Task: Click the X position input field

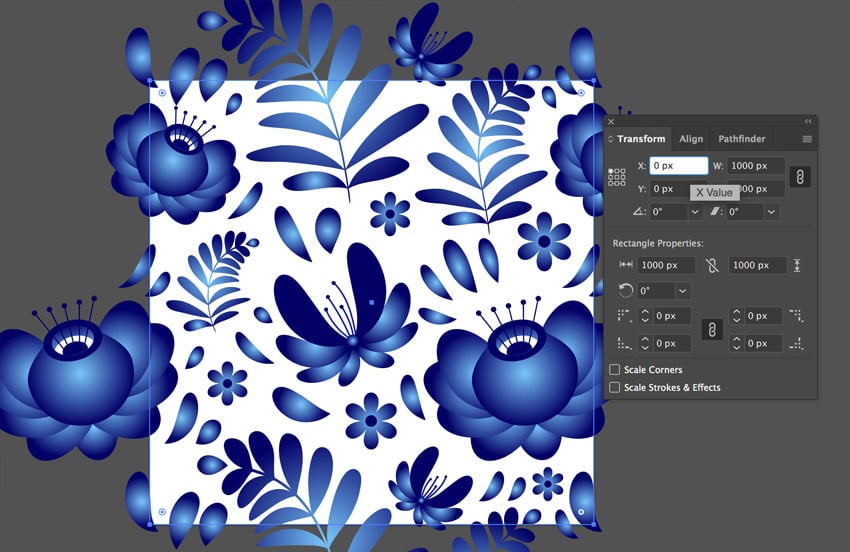Action: pyautogui.click(x=679, y=166)
